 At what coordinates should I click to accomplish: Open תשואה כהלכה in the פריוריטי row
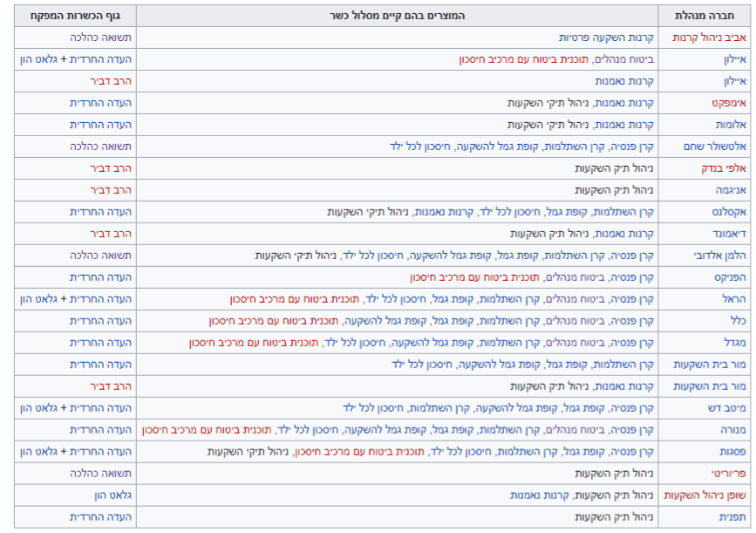[x=100, y=473]
